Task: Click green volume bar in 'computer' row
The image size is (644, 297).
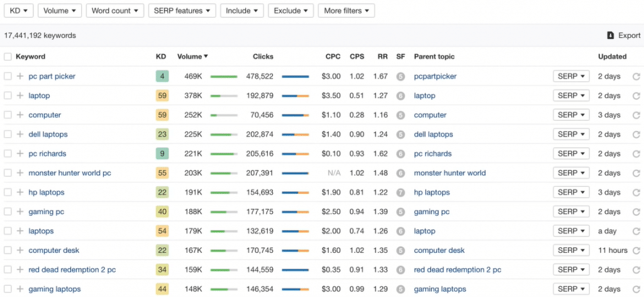Action: [x=224, y=115]
